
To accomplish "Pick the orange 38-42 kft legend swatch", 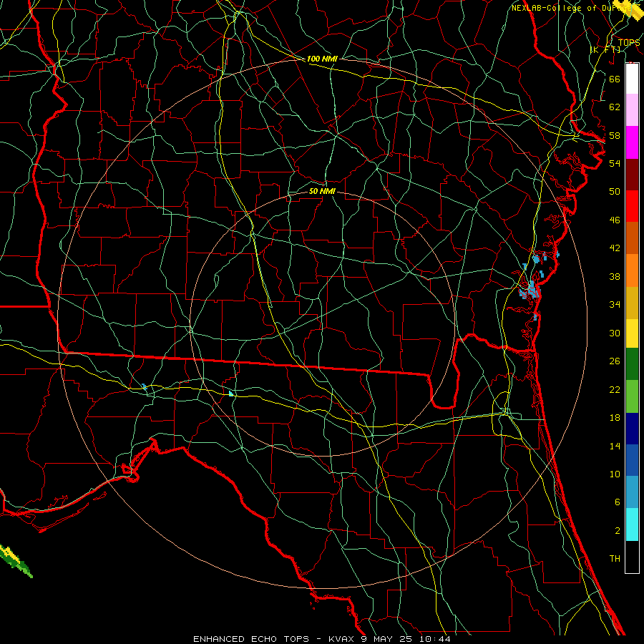I will (632, 270).
